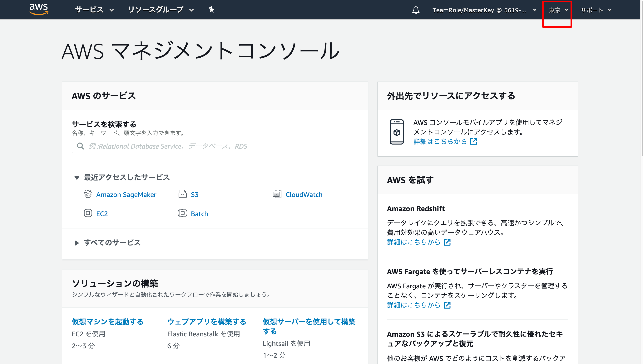Open the リソースグループ menu
643x364 pixels.
click(x=161, y=10)
